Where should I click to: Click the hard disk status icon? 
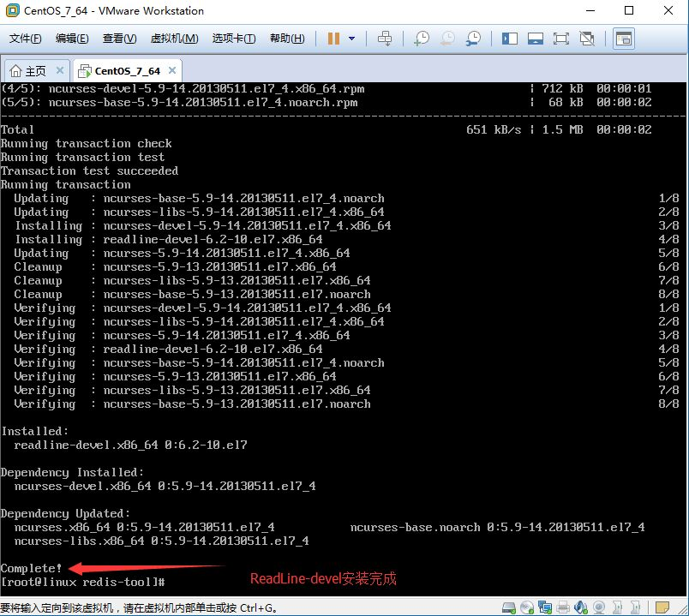(509, 607)
